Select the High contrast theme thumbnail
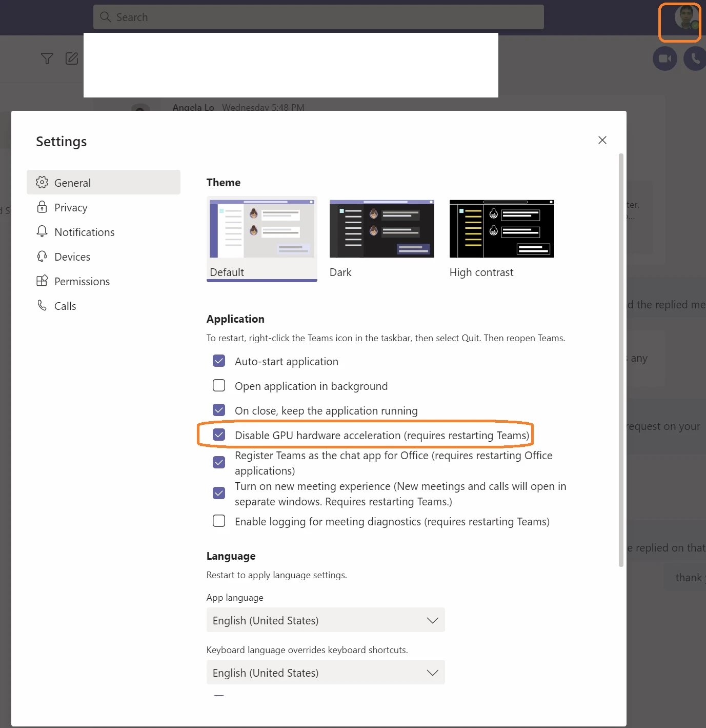The image size is (706, 728). pyautogui.click(x=502, y=229)
